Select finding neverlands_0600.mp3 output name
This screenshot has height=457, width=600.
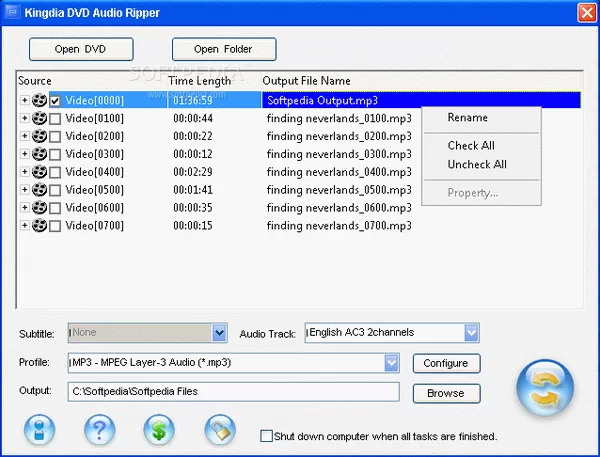339,207
